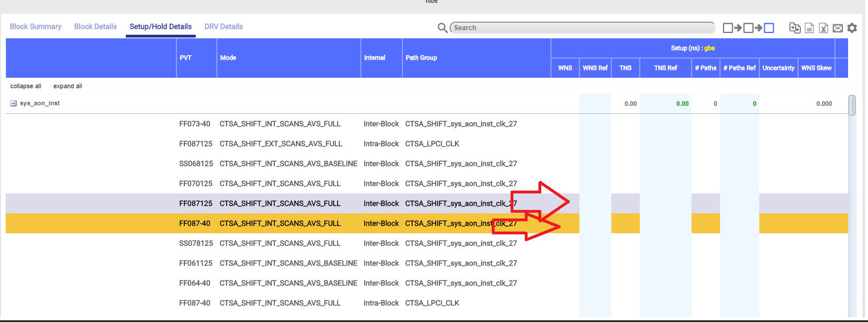Click the copy/compare documents icon
This screenshot has height=322, width=868.
click(x=795, y=27)
